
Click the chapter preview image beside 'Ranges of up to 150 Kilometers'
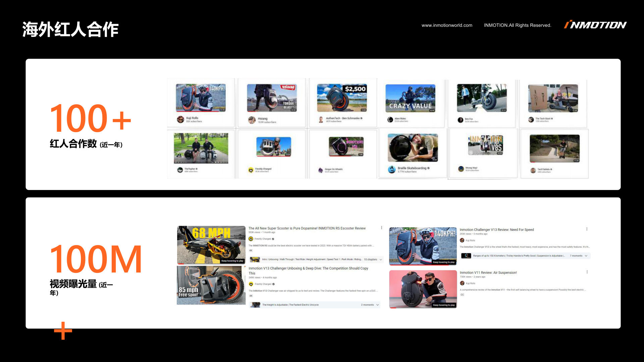pos(466,256)
